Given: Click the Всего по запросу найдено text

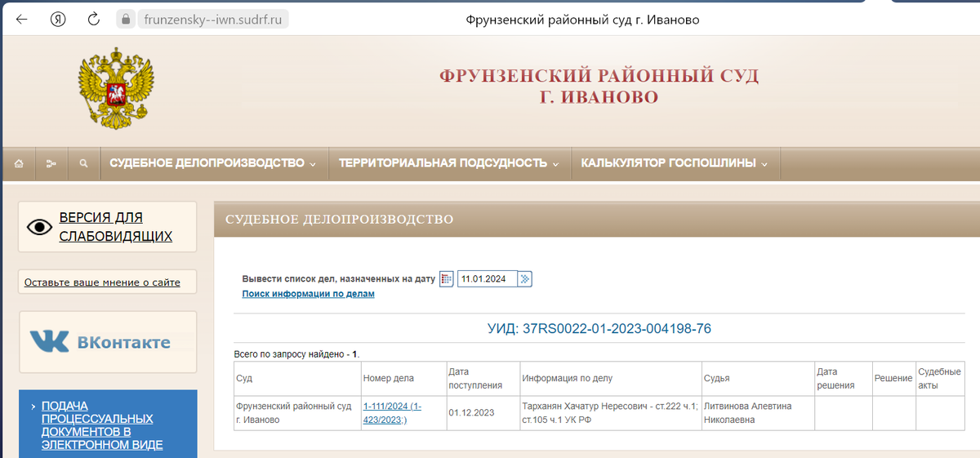Looking at the screenshot, I should [x=296, y=354].
